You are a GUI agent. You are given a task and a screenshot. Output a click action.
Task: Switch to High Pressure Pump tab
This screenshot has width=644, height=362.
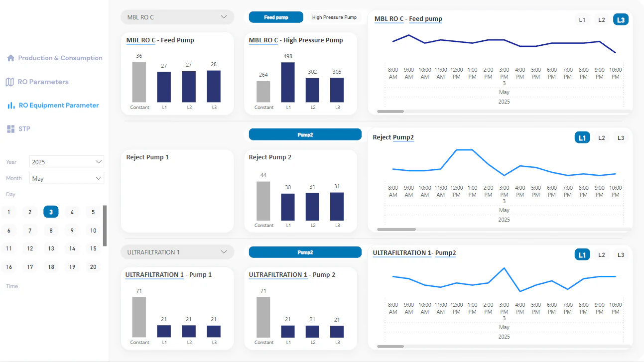[334, 17]
